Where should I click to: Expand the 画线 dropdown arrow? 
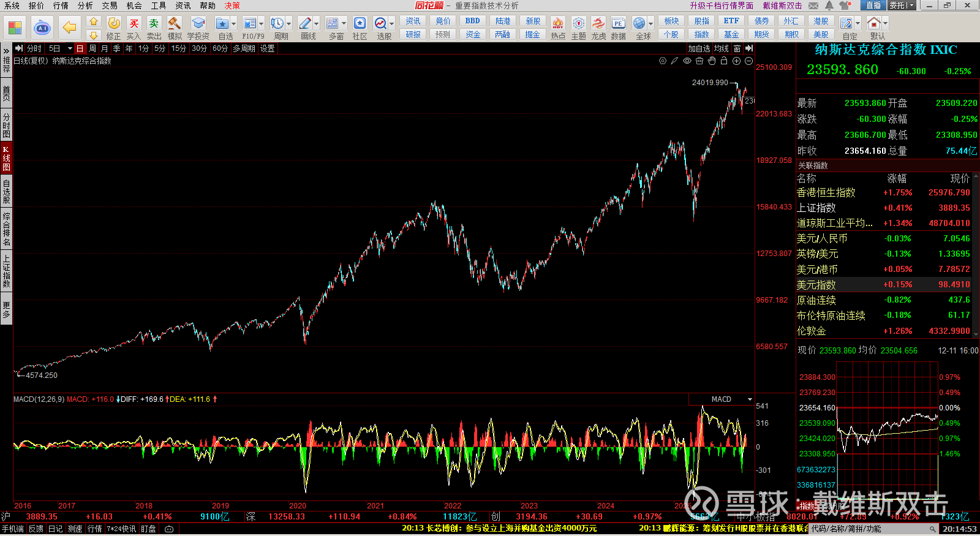click(317, 24)
